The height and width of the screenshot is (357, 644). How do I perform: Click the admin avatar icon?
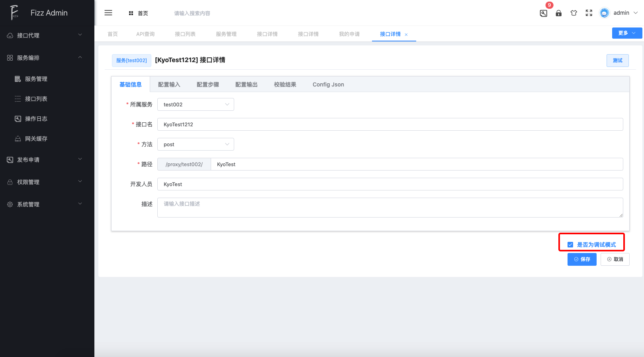click(604, 13)
